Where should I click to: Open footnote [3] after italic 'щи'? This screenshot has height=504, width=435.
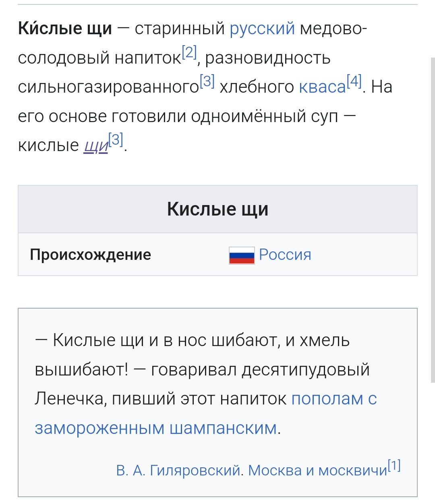[116, 139]
